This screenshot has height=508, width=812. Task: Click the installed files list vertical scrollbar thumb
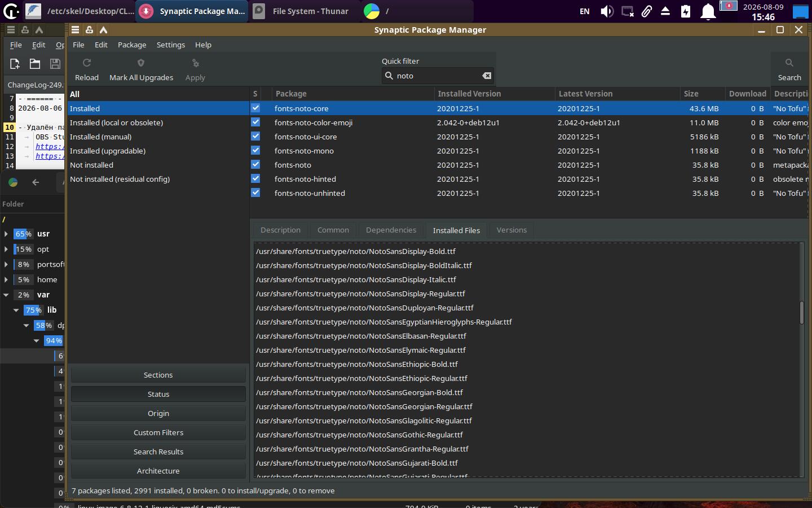[x=801, y=313]
